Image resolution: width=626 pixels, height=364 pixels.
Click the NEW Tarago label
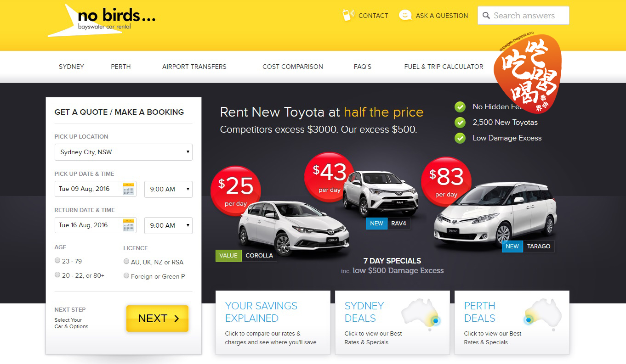pyautogui.click(x=528, y=246)
